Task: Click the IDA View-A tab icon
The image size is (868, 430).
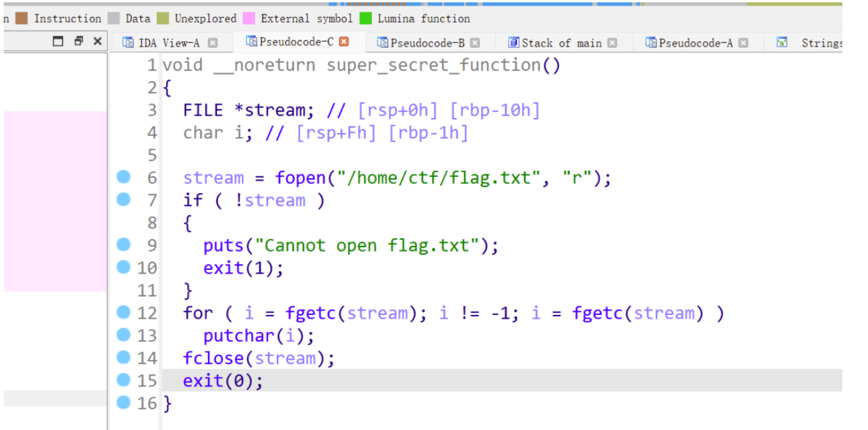Action: [128, 43]
